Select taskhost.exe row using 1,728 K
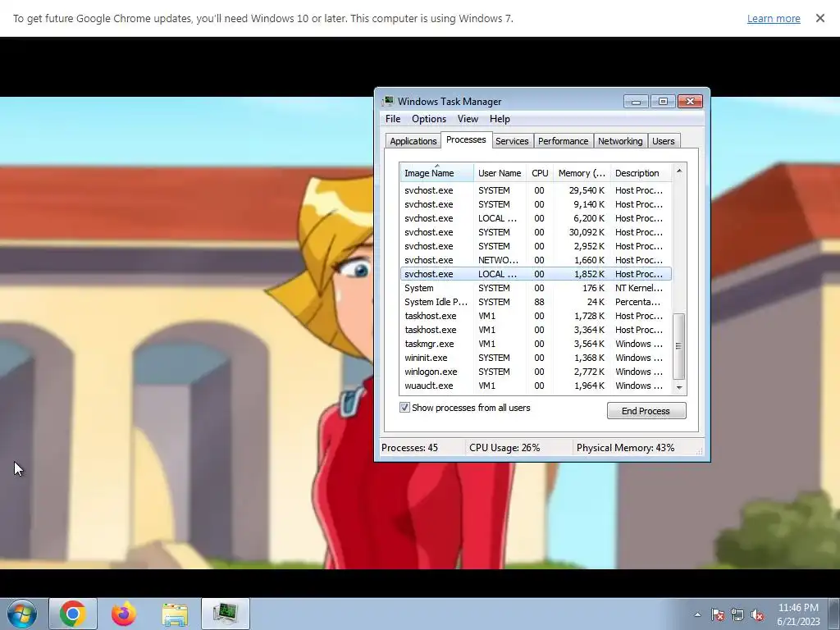Screen dimensions: 840x630 [536, 316]
